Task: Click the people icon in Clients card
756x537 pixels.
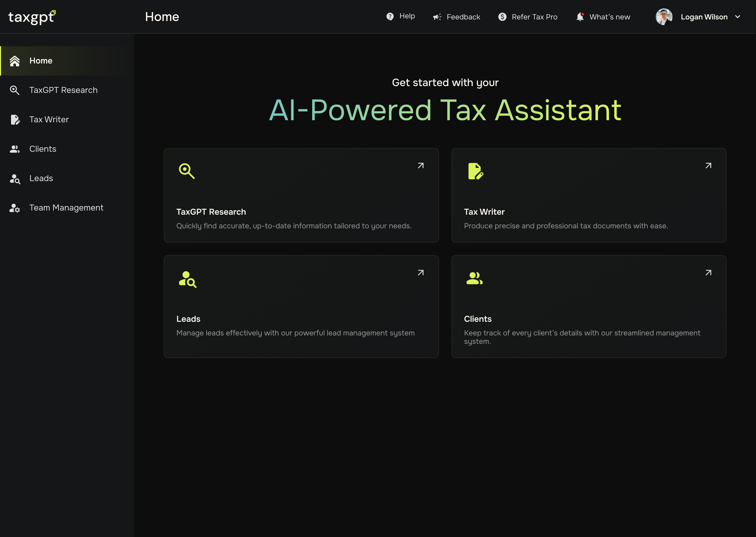Action: (474, 278)
